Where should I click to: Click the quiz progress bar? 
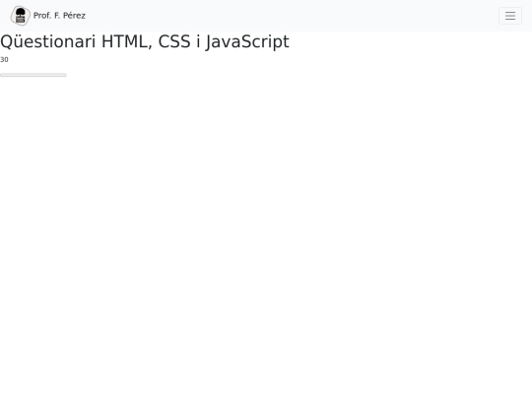(33, 75)
